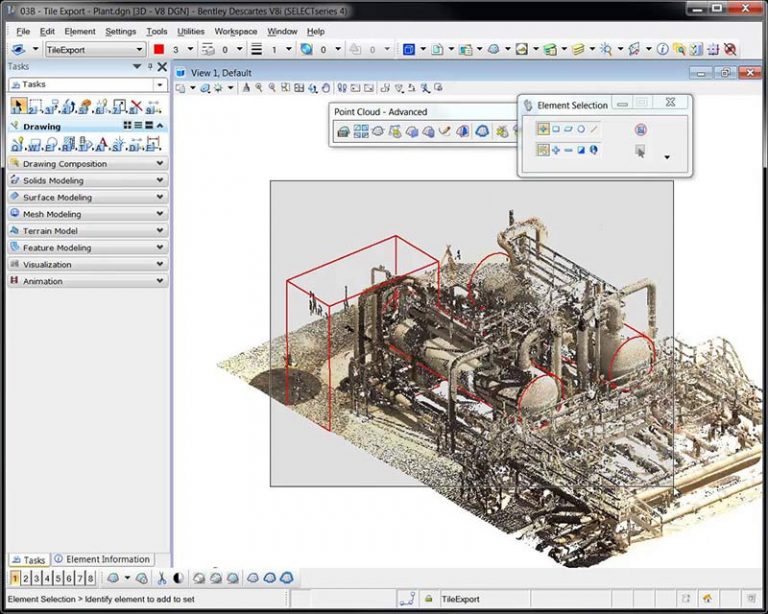The width and height of the screenshot is (768, 614).
Task: Open the Settings menu
Action: pos(120,31)
